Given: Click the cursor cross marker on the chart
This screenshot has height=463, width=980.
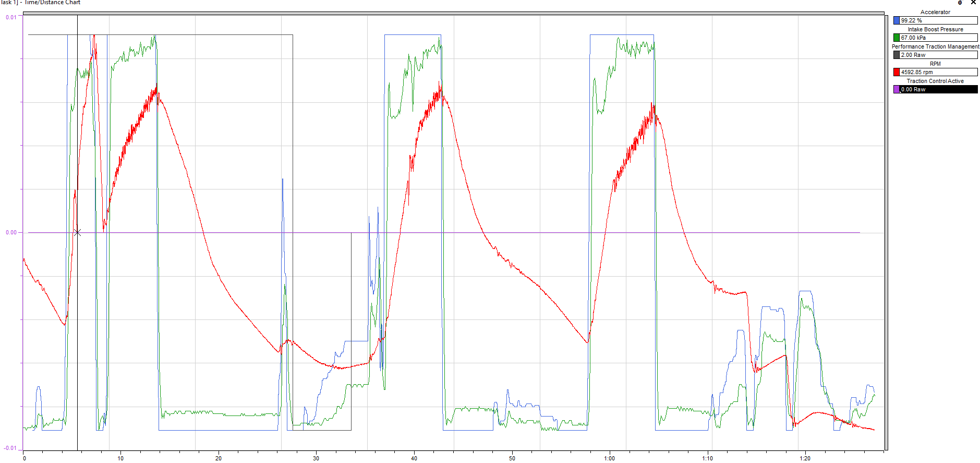Looking at the screenshot, I should click(77, 232).
